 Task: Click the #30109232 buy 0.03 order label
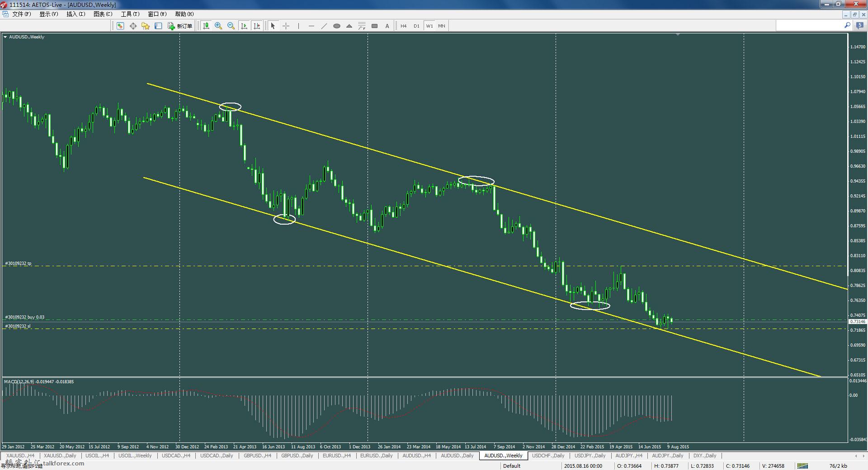coord(24,317)
